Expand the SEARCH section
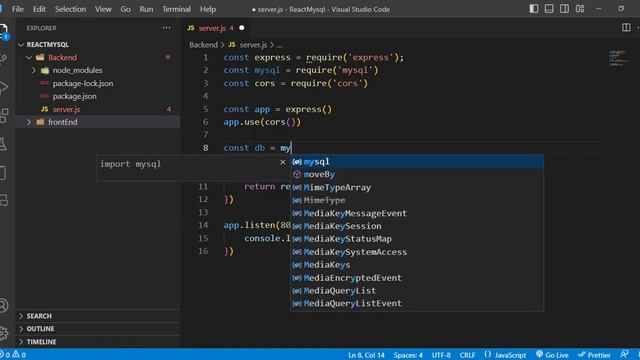Image resolution: width=640 pixels, height=360 pixels. 98,316
